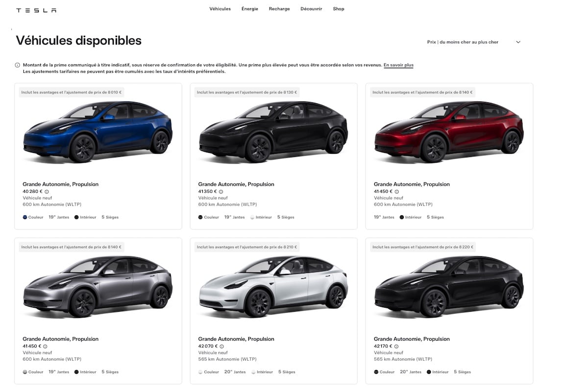This screenshot has height=392, width=588.
Task: Click info icon beside 40 280 € price
Action: pyautogui.click(x=47, y=192)
